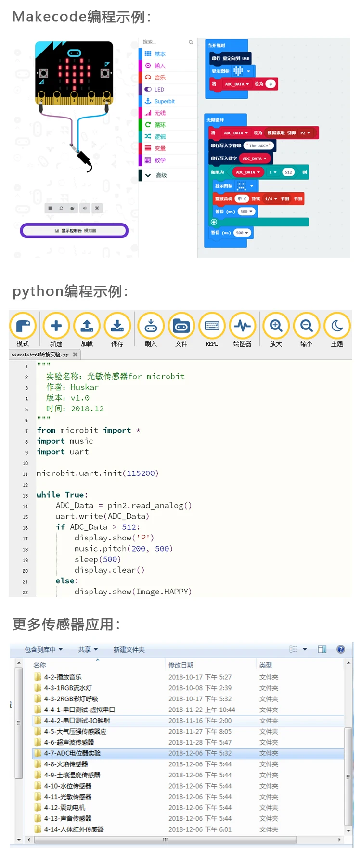Image resolution: width=361 pixels, height=868 pixels.
Task: Sort by 修改日期 column header
Action: (181, 665)
